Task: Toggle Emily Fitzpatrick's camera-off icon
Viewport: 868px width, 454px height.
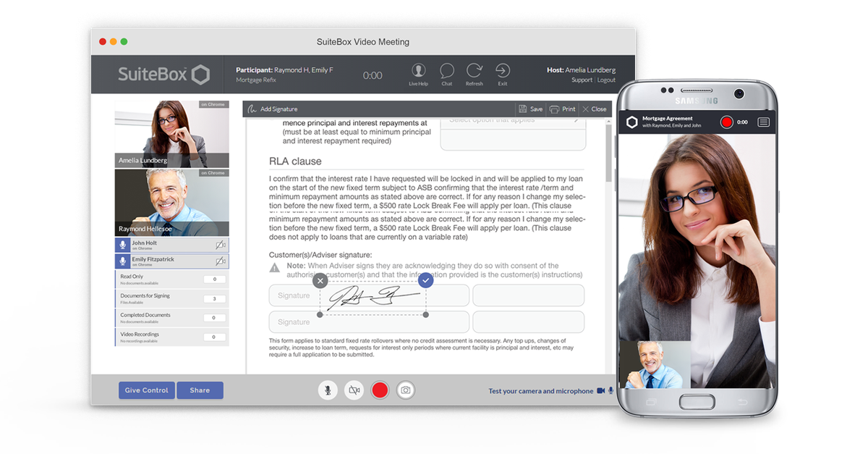Action: pos(221,261)
